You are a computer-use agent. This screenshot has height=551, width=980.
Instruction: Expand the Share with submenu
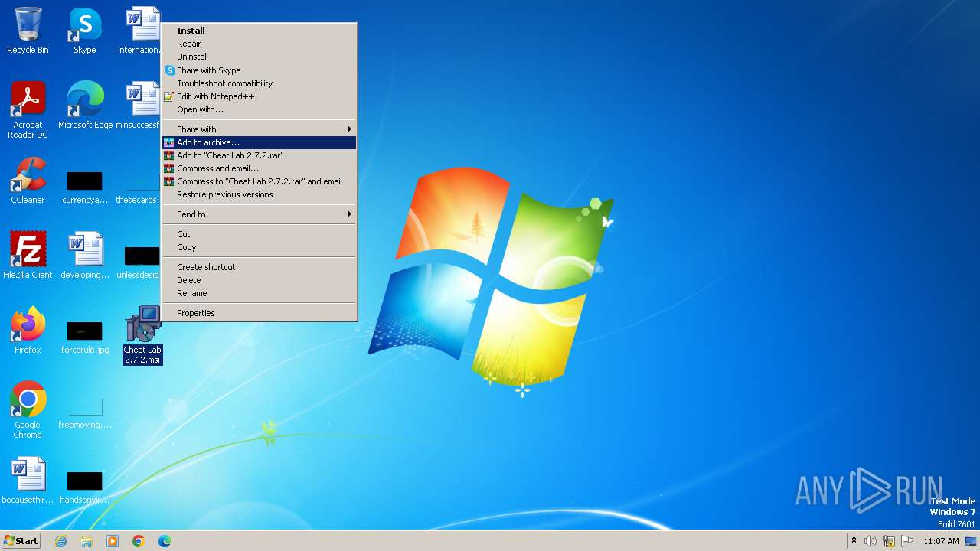click(259, 129)
